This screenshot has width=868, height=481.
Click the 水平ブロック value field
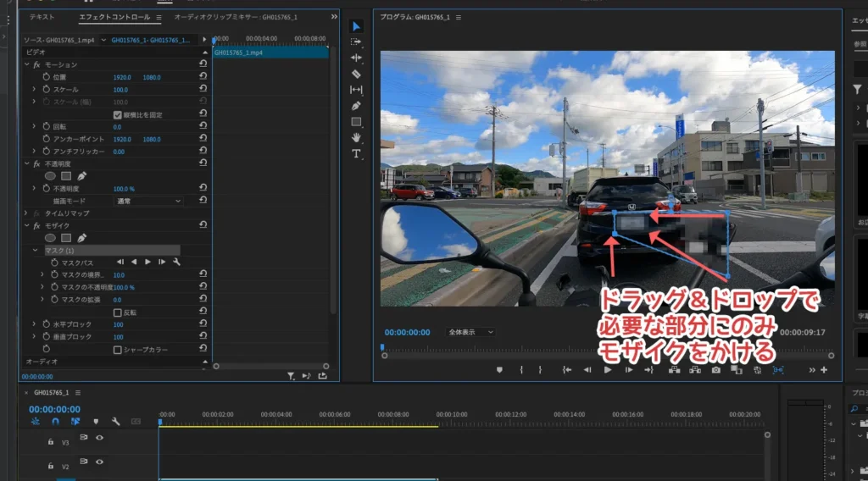point(119,324)
